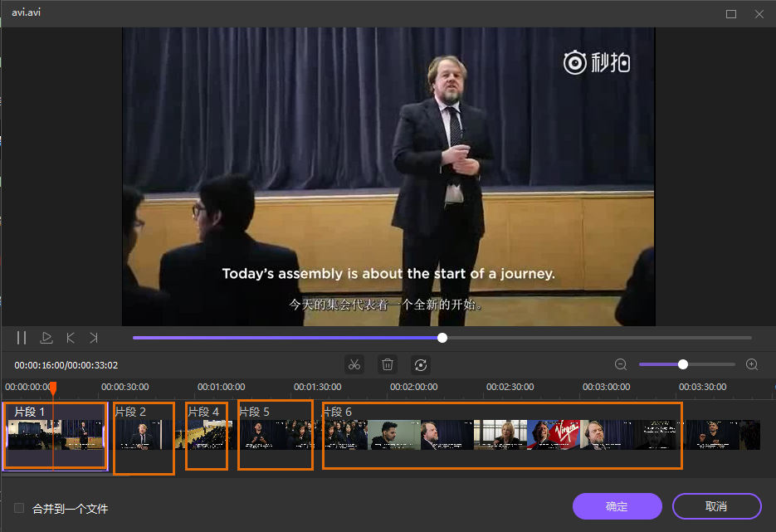
Task: Select 片段 4 clip on timeline
Action: point(207,436)
